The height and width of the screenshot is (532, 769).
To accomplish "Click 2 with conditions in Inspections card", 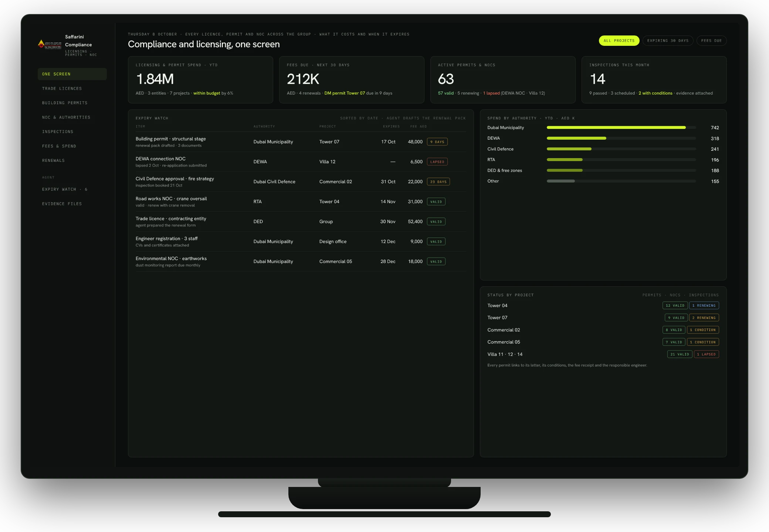I will point(655,93).
